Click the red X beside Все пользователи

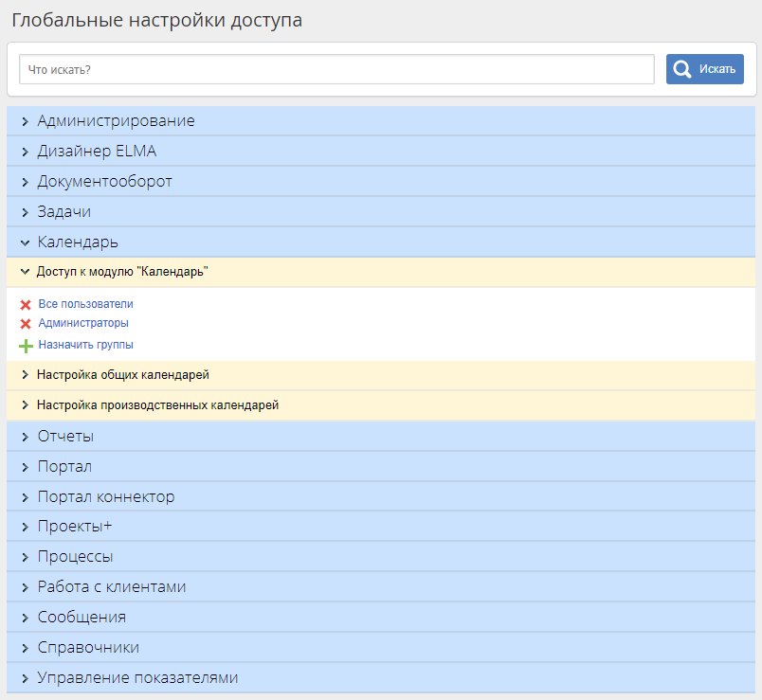tap(26, 305)
